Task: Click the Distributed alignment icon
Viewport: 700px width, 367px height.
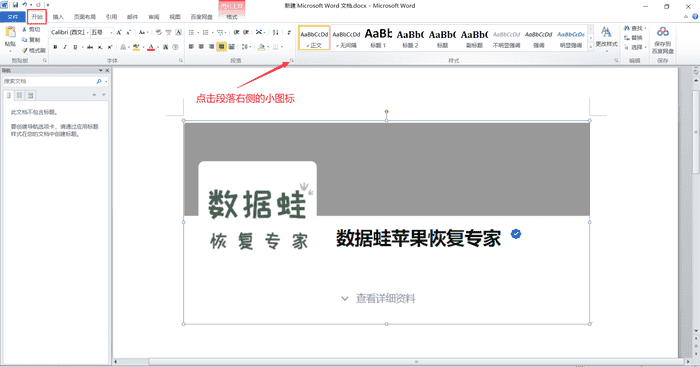Action: (x=232, y=46)
